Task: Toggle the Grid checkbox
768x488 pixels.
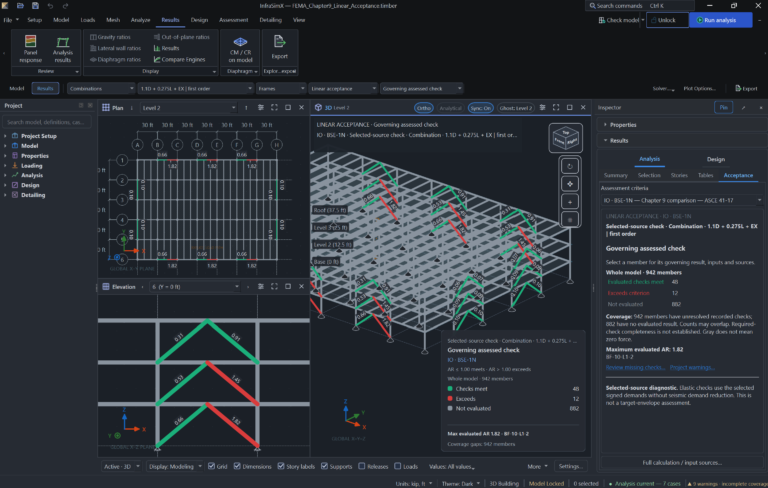Action: (x=212, y=466)
